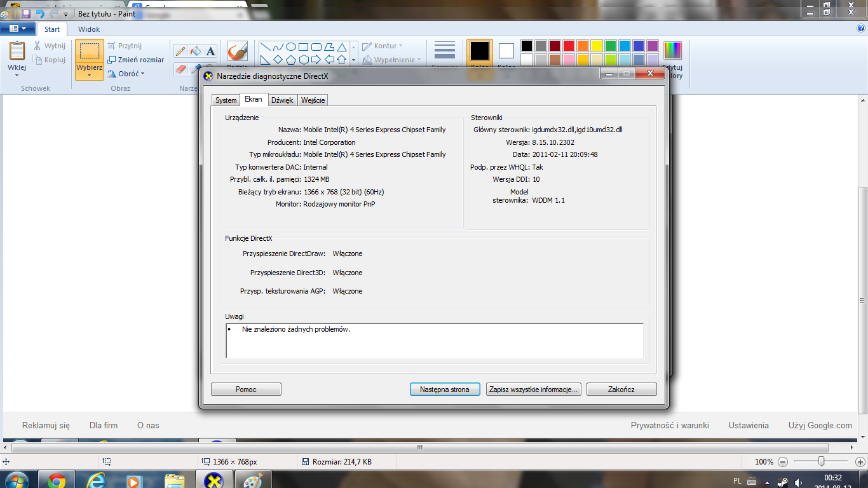This screenshot has width=868, height=488.
Task: Click Zapisz wszystkie informacje button
Action: (533, 390)
